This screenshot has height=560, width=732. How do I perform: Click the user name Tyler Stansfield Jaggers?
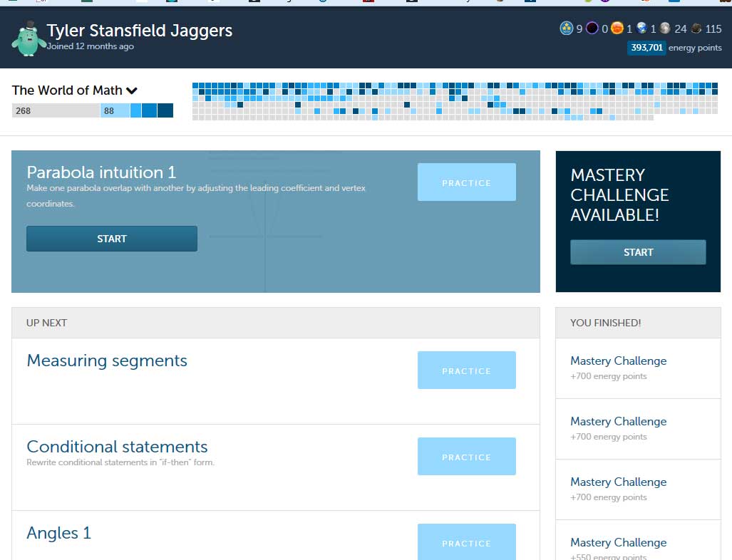[x=140, y=31]
